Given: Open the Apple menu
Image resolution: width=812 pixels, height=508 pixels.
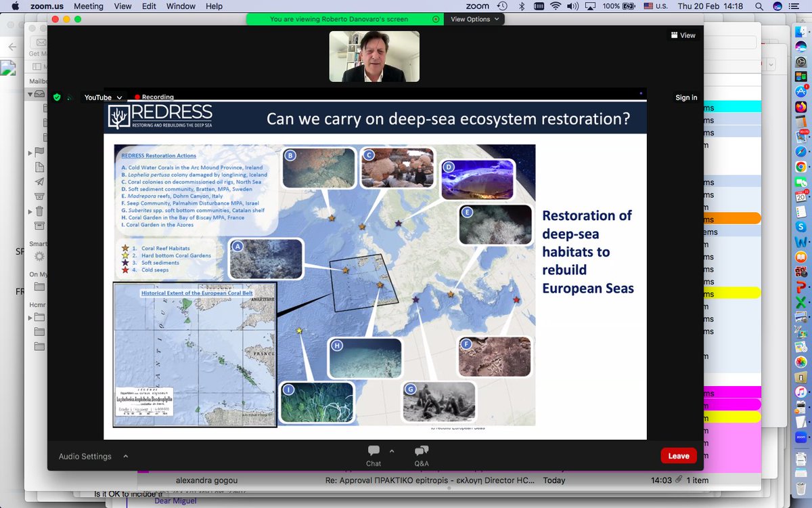Looking at the screenshot, I should (x=16, y=6).
